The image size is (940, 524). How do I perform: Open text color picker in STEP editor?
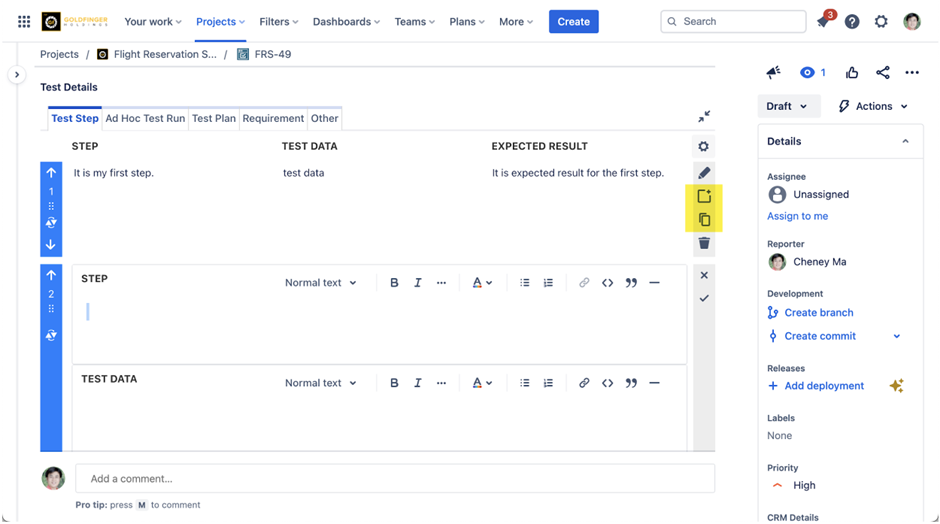coord(481,283)
